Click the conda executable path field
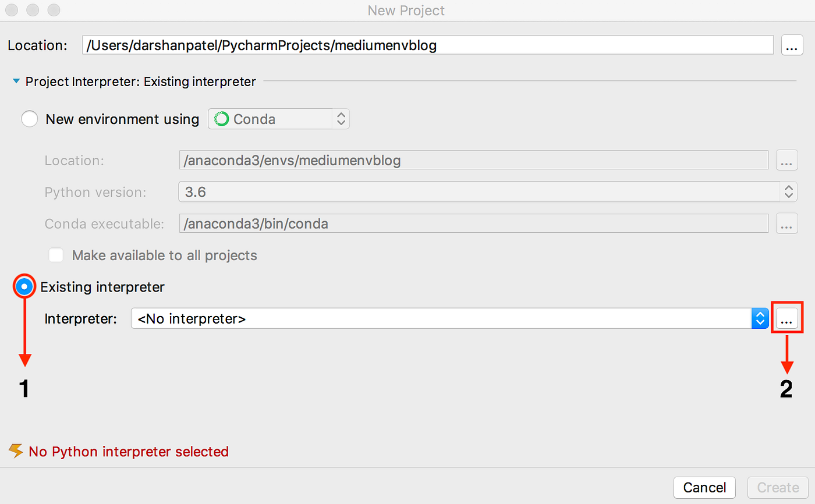This screenshot has width=815, height=504. pyautogui.click(x=466, y=223)
